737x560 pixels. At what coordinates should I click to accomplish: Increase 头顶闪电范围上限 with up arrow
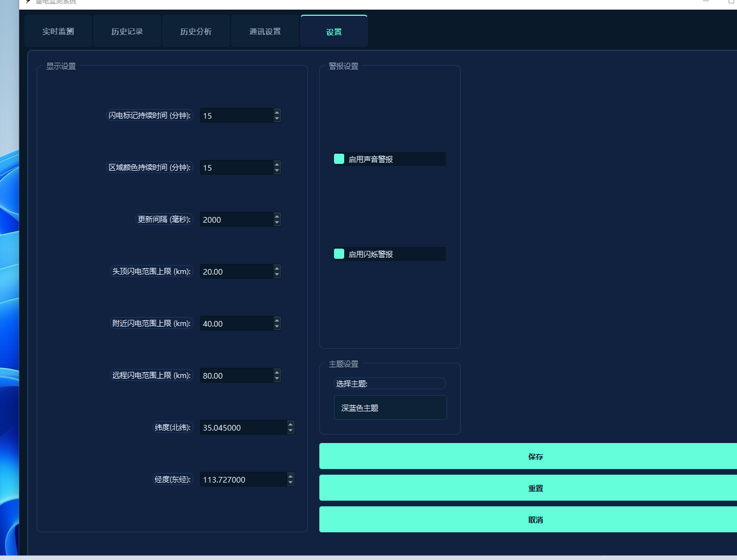pyautogui.click(x=277, y=268)
